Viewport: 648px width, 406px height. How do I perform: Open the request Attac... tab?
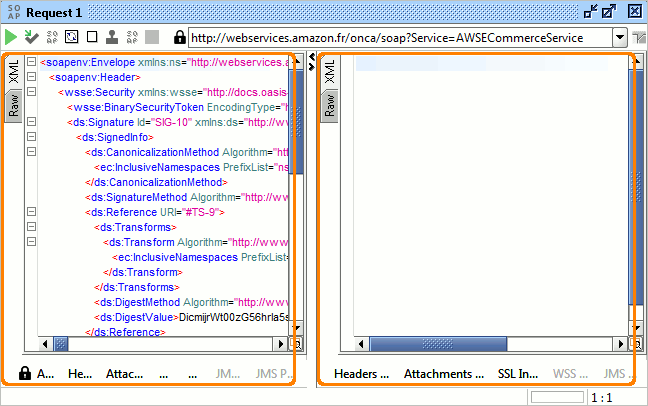(124, 374)
